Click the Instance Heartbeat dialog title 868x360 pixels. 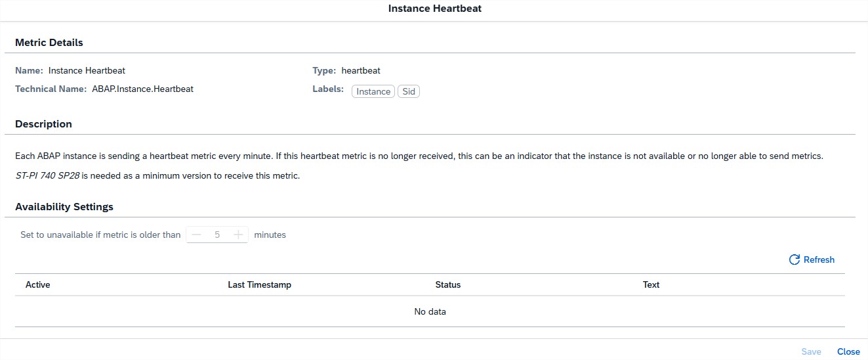(435, 9)
